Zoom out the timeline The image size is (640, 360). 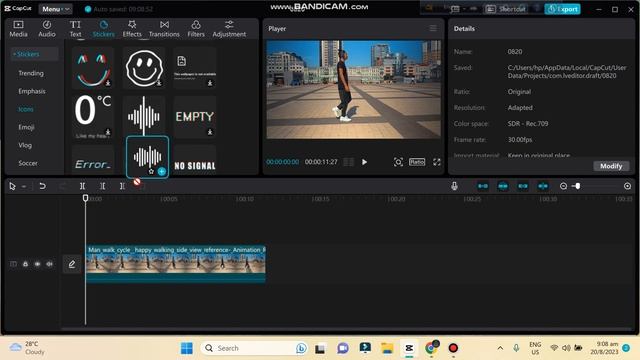click(x=563, y=186)
